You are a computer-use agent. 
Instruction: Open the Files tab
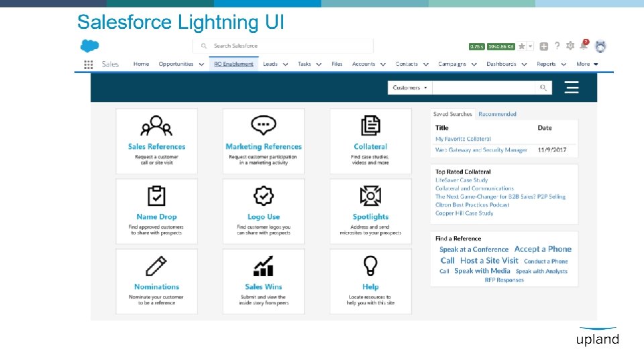coord(337,64)
